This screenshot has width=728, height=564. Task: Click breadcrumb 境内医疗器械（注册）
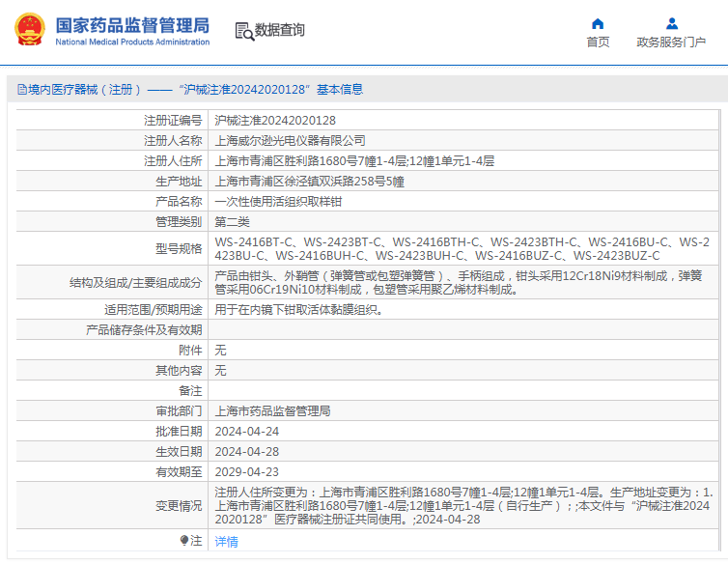tap(85, 89)
